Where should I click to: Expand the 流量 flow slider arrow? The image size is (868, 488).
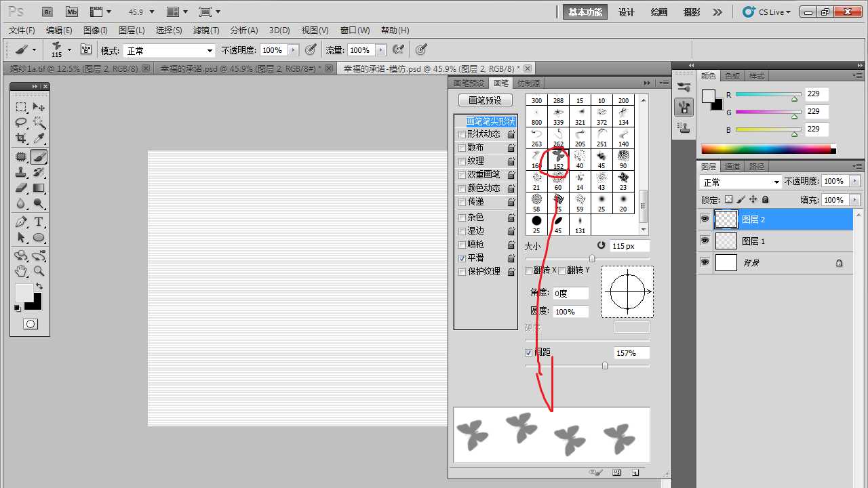381,50
